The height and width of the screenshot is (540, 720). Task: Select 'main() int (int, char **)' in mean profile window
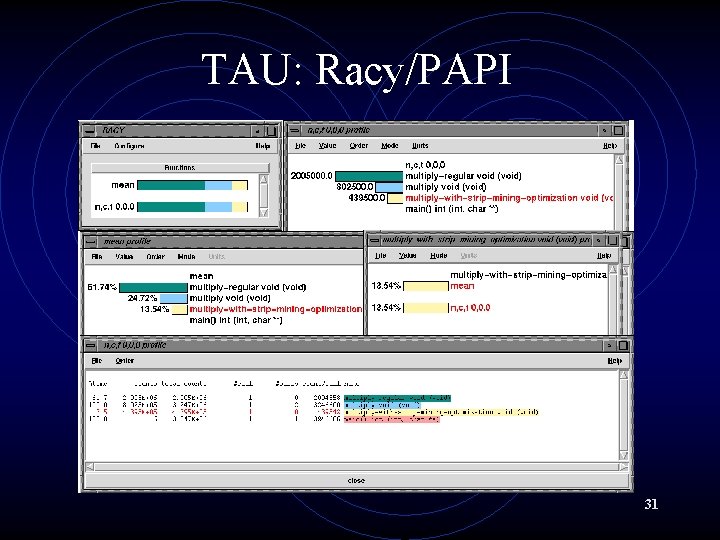click(236, 320)
